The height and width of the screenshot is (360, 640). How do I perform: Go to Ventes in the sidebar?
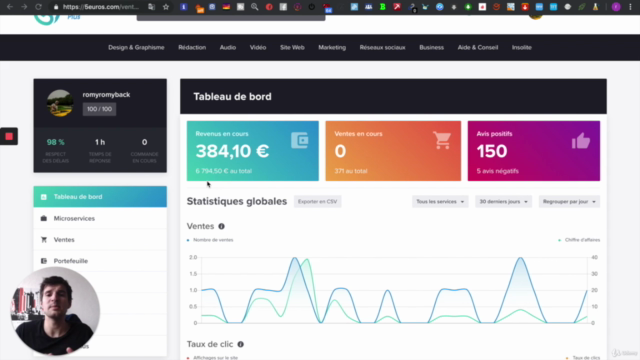coord(100,240)
